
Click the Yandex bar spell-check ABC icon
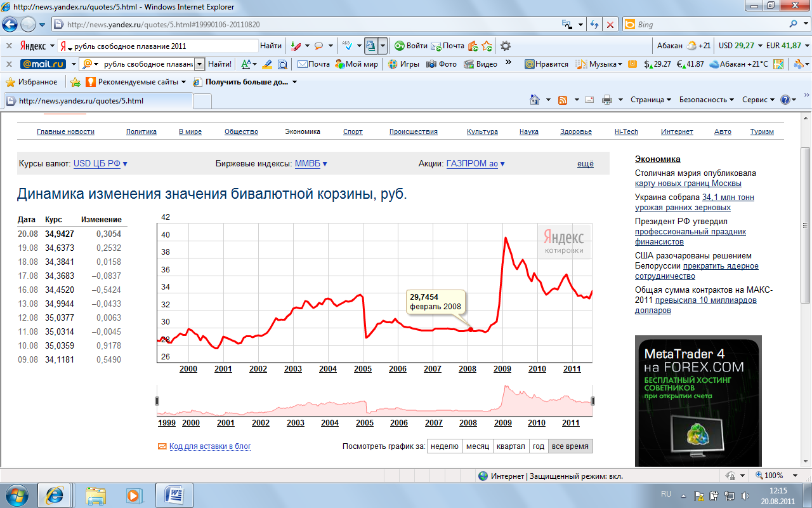[347, 46]
